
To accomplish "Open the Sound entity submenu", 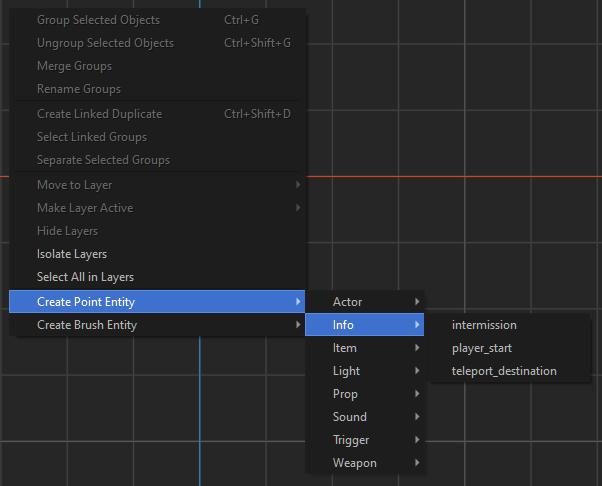I will 350,417.
